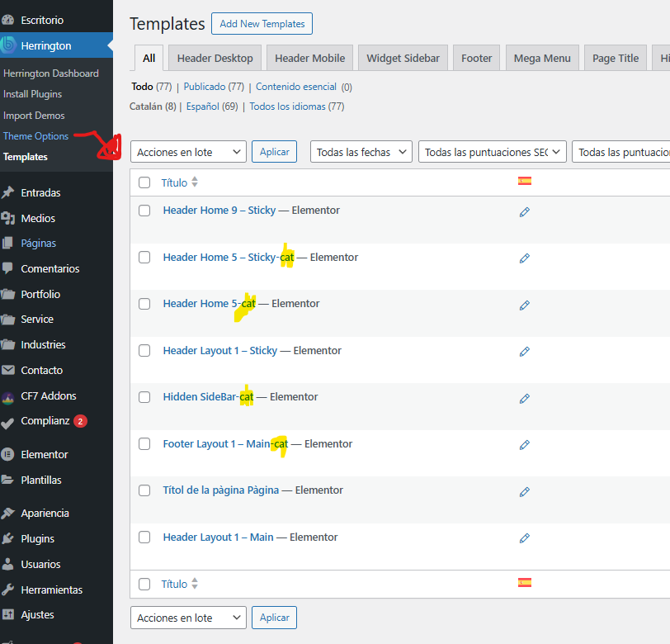Select all rows with the header Título checkbox
The width and height of the screenshot is (670, 644).
[x=144, y=182]
